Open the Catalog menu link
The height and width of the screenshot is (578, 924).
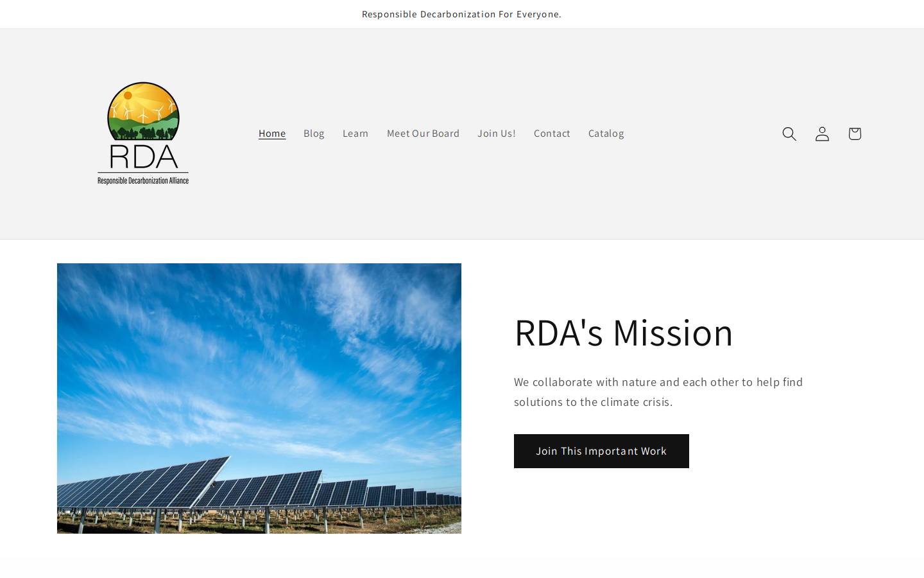tap(606, 134)
